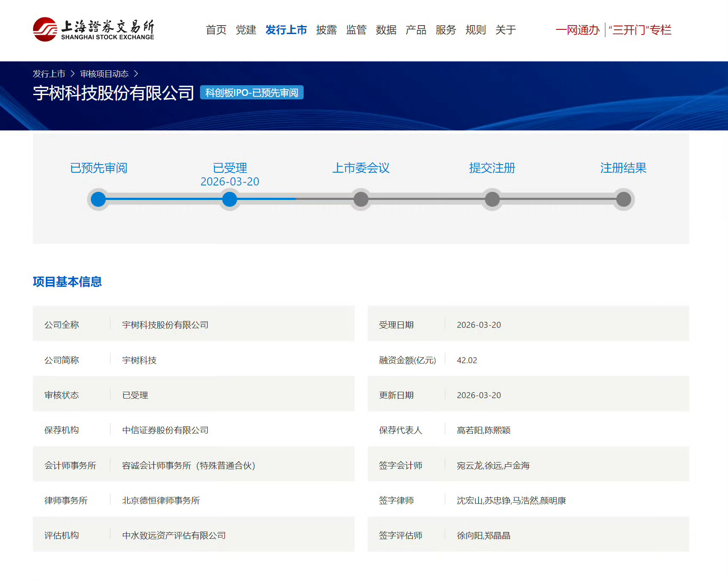
Task: Click the 注册结果 timeline node
Action: 623,199
